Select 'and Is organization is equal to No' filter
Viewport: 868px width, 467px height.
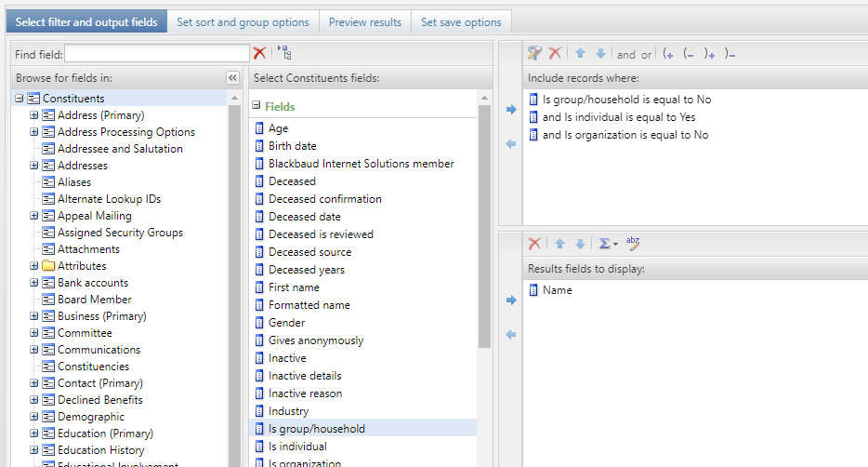(625, 135)
